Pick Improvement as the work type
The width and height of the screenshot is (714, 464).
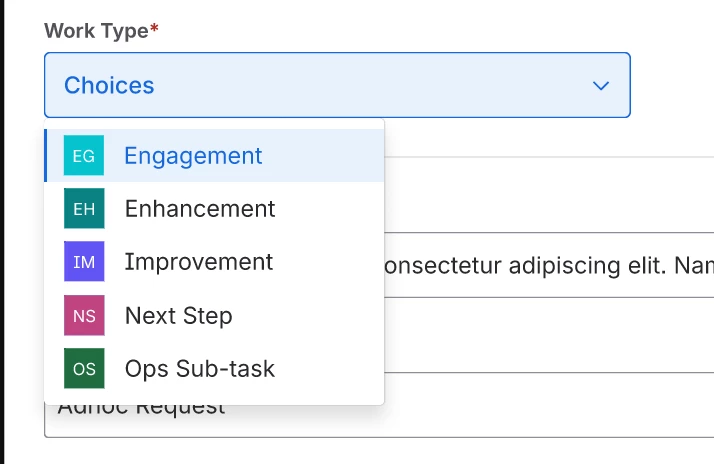[x=199, y=262]
